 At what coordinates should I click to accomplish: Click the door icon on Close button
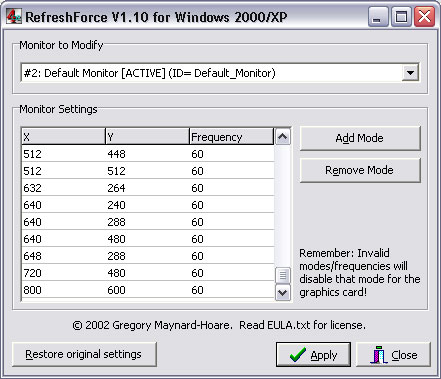(x=378, y=355)
